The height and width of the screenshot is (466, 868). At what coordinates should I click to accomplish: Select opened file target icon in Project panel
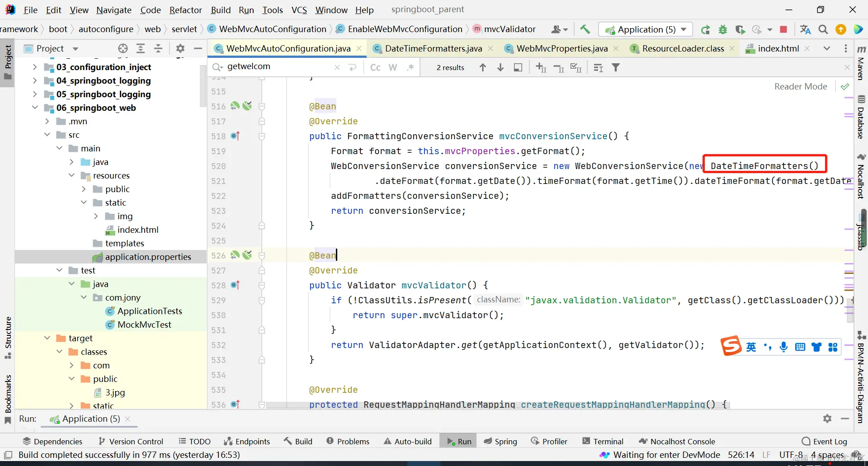123,48
